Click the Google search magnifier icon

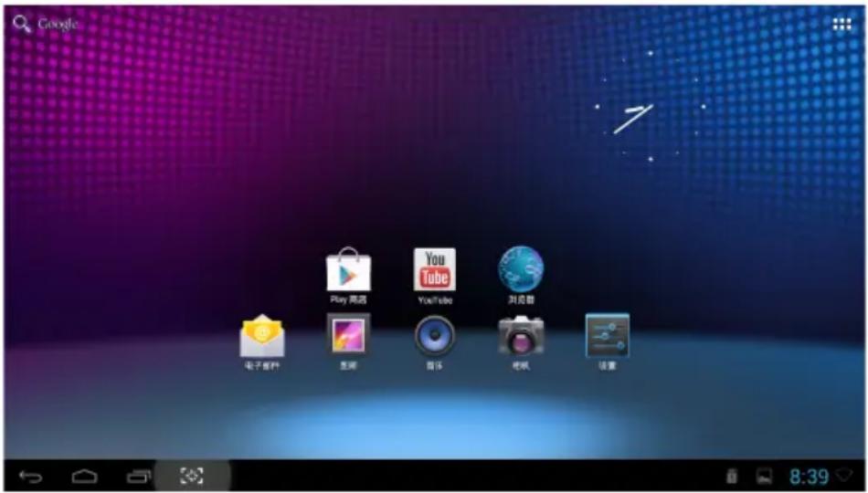coord(22,24)
